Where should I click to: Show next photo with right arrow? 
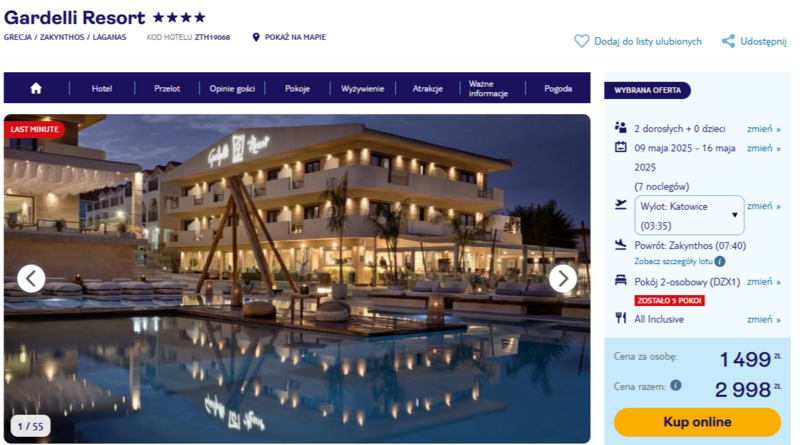pos(563,279)
